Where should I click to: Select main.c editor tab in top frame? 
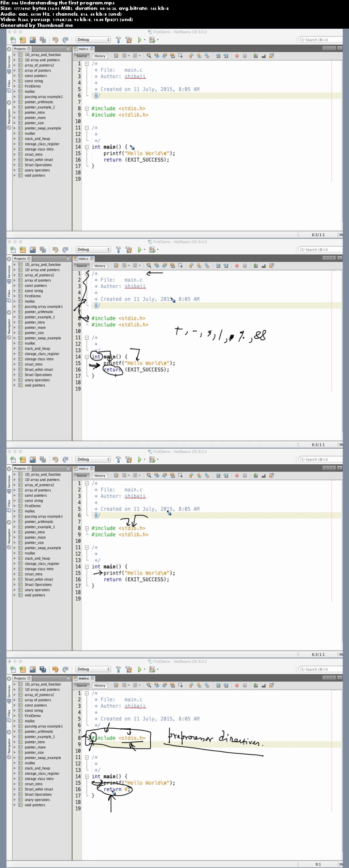click(x=83, y=49)
